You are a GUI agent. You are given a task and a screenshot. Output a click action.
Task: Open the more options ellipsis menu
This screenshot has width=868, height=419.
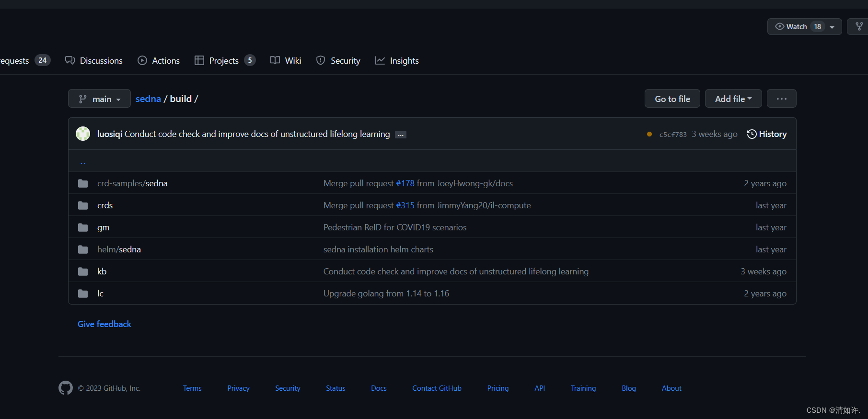(x=781, y=99)
